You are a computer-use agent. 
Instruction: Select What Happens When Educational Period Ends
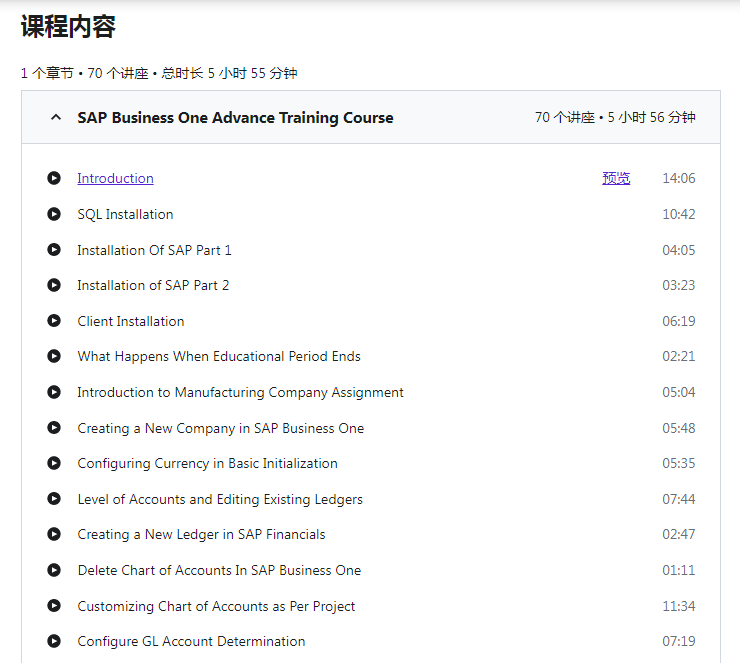219,356
